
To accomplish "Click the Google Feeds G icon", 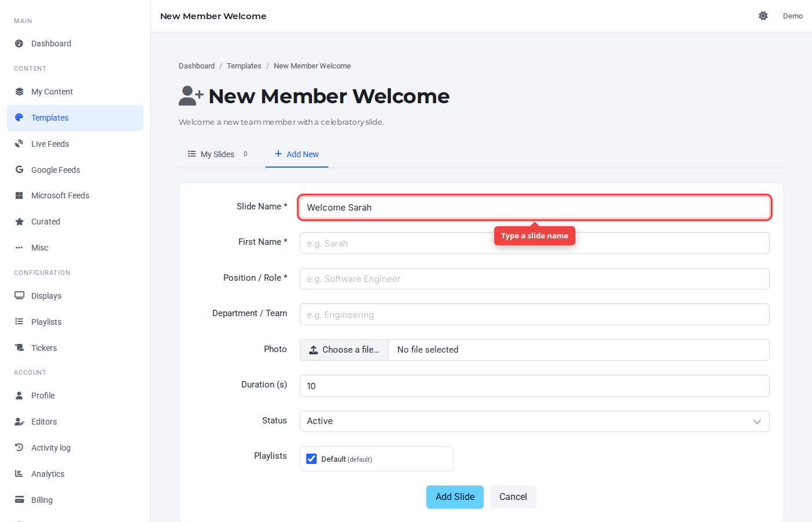I will point(19,170).
